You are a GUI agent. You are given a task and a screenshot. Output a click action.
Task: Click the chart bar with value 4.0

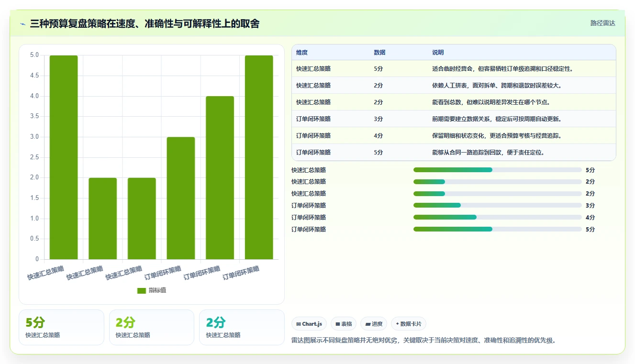click(x=220, y=178)
